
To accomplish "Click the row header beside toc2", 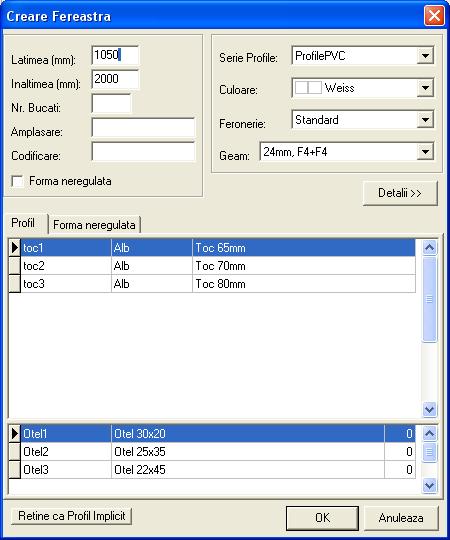I will click(x=14, y=266).
